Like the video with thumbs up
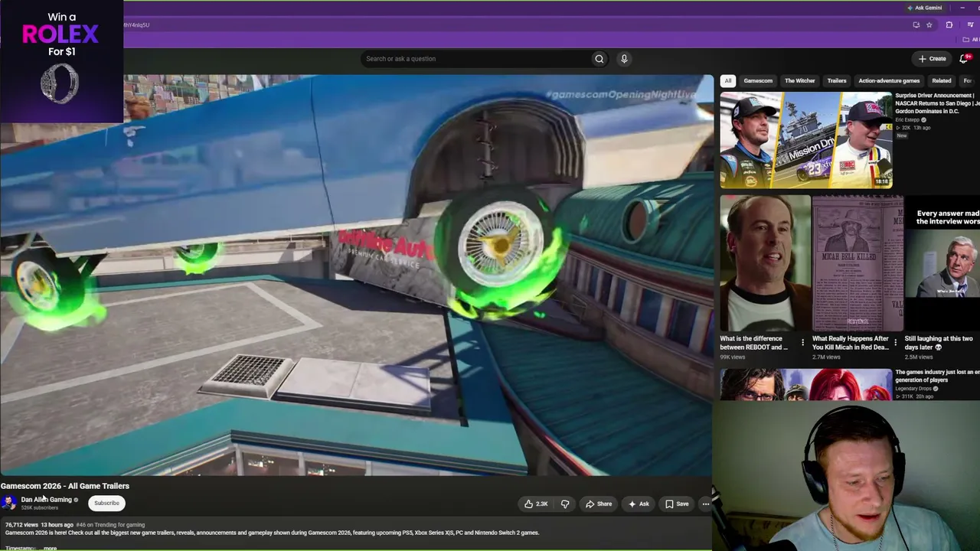The height and width of the screenshot is (551, 980). 536,504
